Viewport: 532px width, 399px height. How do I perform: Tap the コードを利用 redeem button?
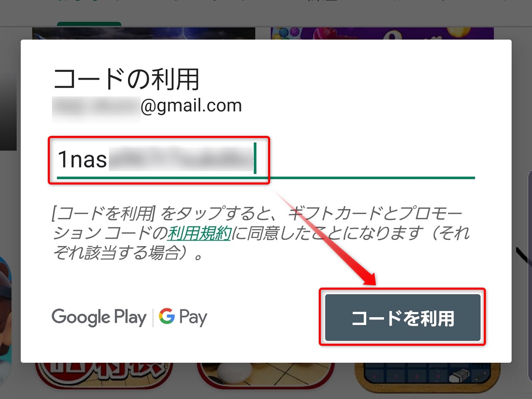point(402,318)
